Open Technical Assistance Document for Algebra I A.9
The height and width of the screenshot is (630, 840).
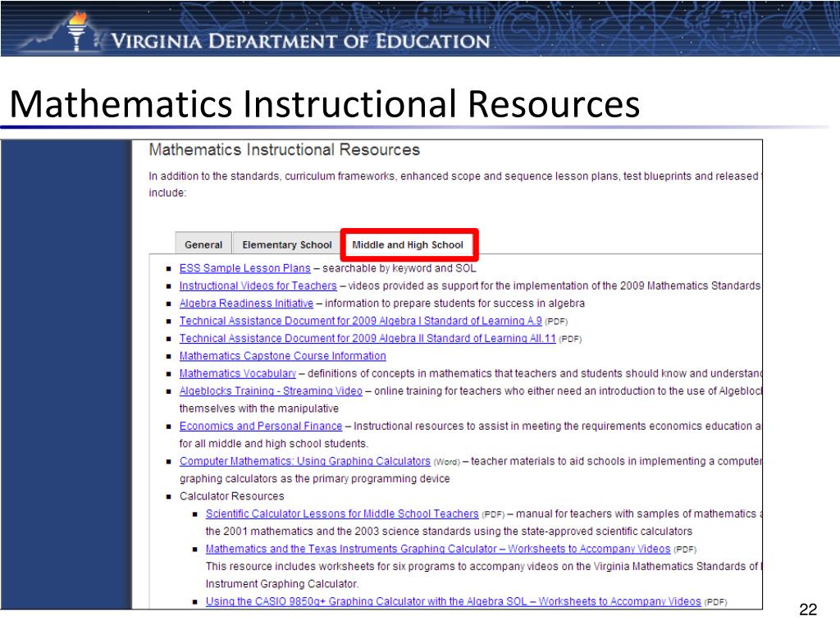click(x=361, y=321)
